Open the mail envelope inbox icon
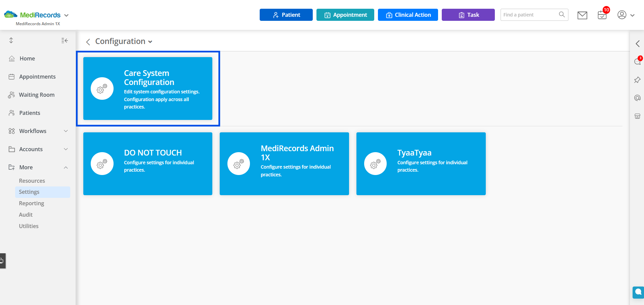644x305 pixels. pyautogui.click(x=582, y=15)
